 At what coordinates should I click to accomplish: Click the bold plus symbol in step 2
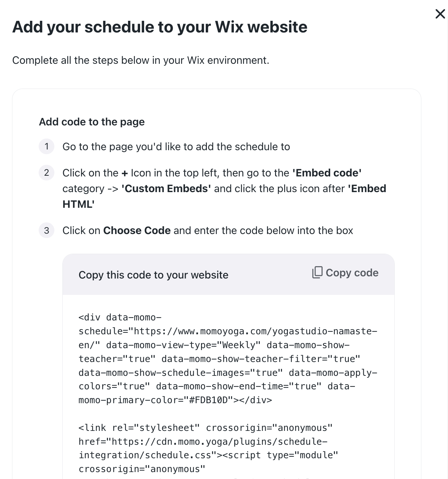tap(125, 173)
